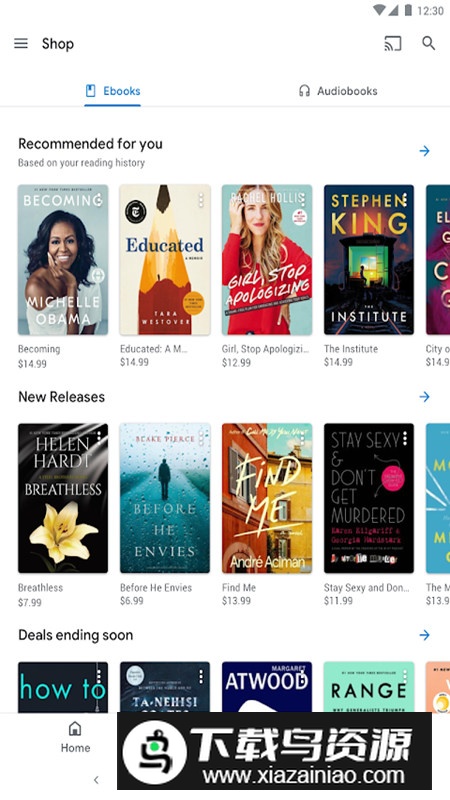This screenshot has height=800, width=450.
Task: Open the Find Me book cover
Action: pos(267,498)
